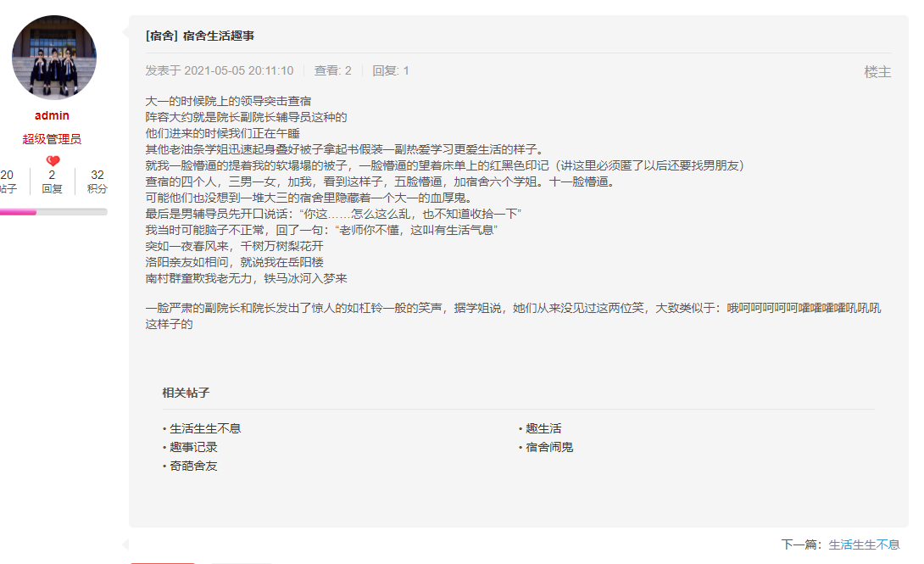Click the admin user avatar photo
Viewport: 924px width, 564px height.
coord(53,58)
